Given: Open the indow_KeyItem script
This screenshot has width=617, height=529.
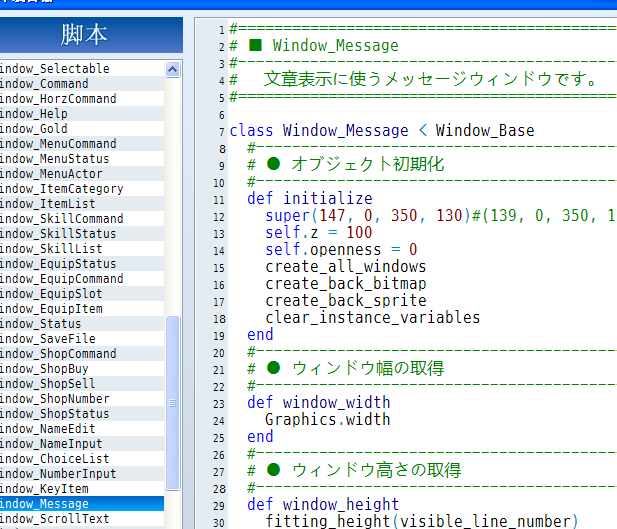Looking at the screenshot, I should point(82,488).
